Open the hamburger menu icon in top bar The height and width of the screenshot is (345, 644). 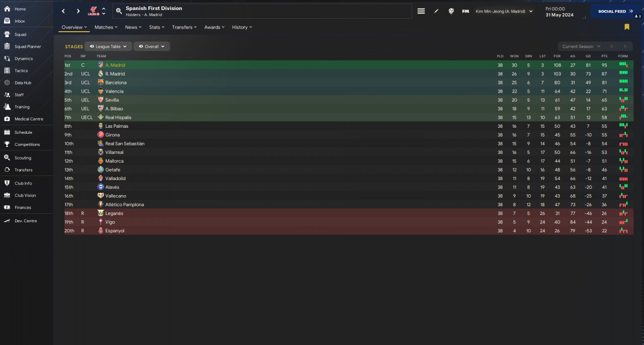click(421, 11)
